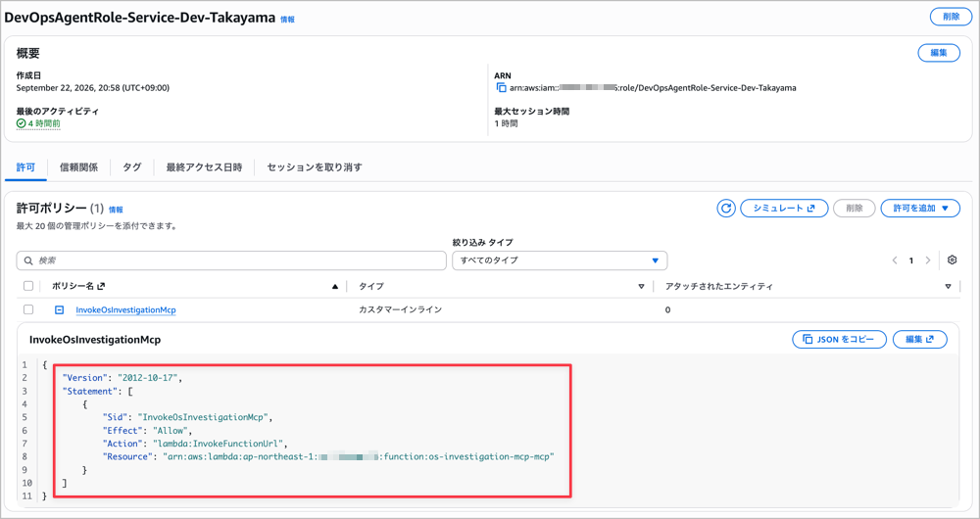Click the disabled 削除 policy button
Screen dimensions: 980x519
[854, 209]
